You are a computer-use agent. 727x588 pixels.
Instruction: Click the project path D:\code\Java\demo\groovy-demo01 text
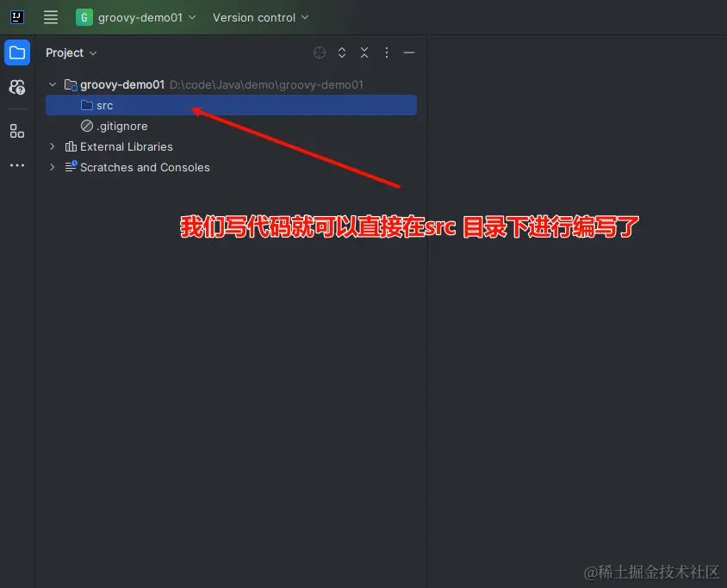click(x=267, y=84)
